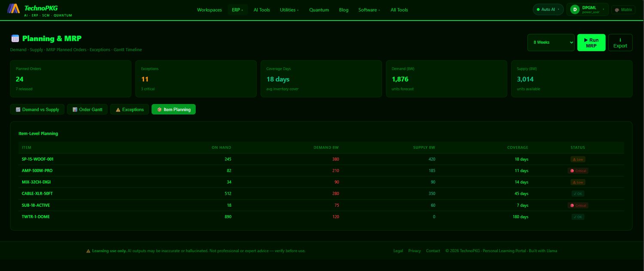This screenshot has height=271, width=644.
Task: Click the ITEM column header
Action: [27, 148]
